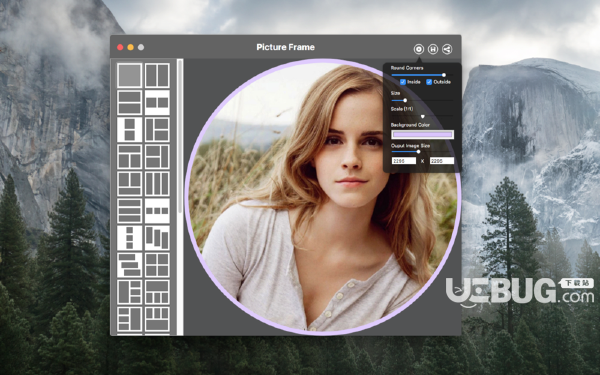600x375 pixels.
Task: Click the circled H toolbar icon
Action: pyautogui.click(x=433, y=49)
